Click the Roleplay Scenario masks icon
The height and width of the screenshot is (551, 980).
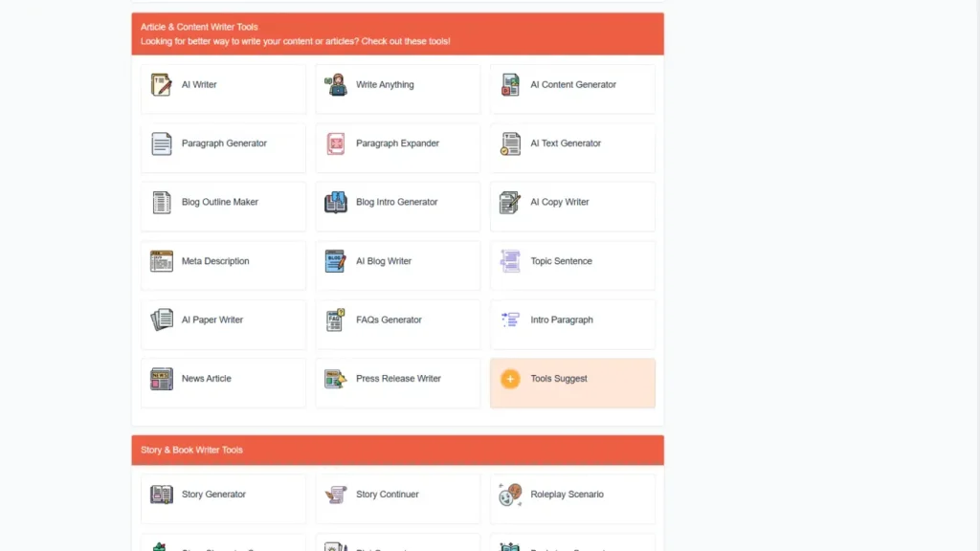coord(510,495)
